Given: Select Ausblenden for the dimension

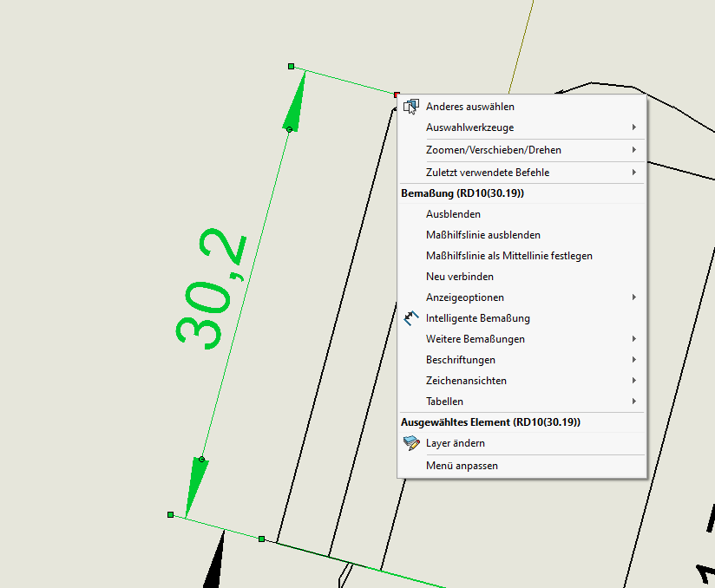Looking at the screenshot, I should [521, 214].
